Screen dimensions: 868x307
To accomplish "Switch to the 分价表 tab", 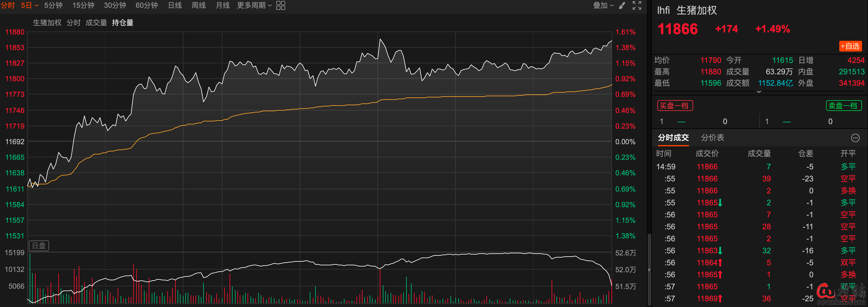I will click(x=712, y=138).
